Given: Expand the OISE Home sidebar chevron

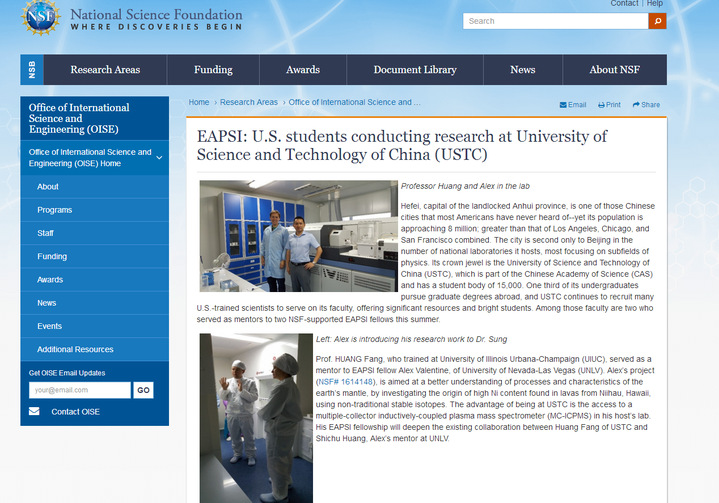Looking at the screenshot, I should pos(159,157).
